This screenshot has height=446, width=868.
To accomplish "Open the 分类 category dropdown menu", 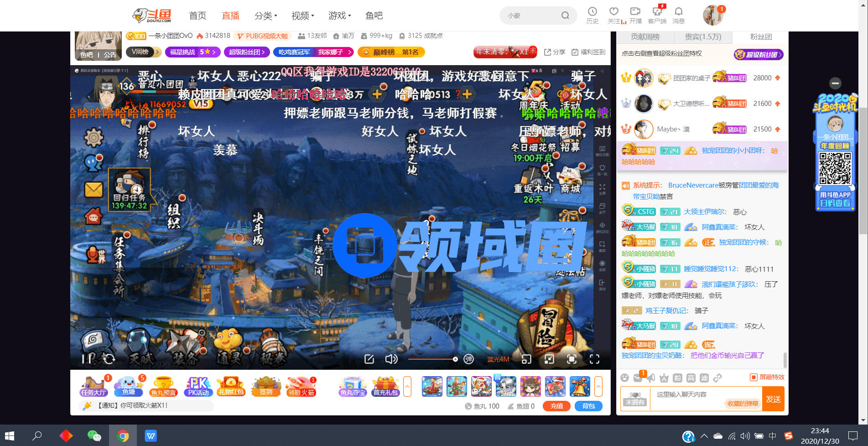I will (x=265, y=16).
